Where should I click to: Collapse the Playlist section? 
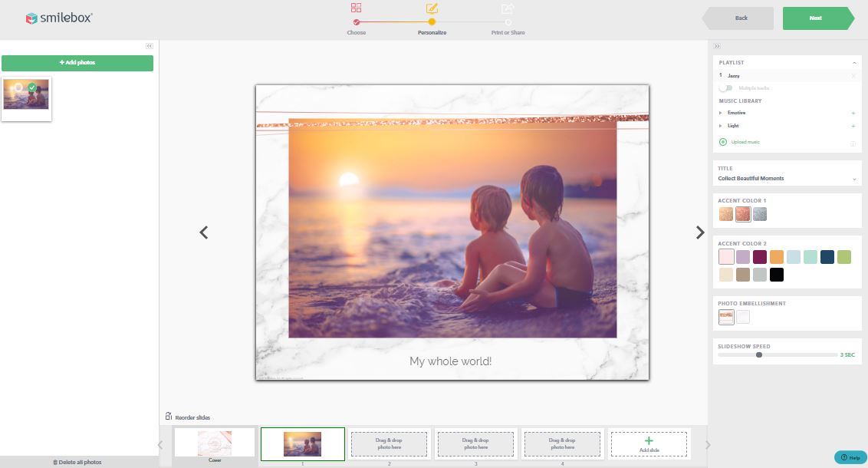tap(854, 63)
